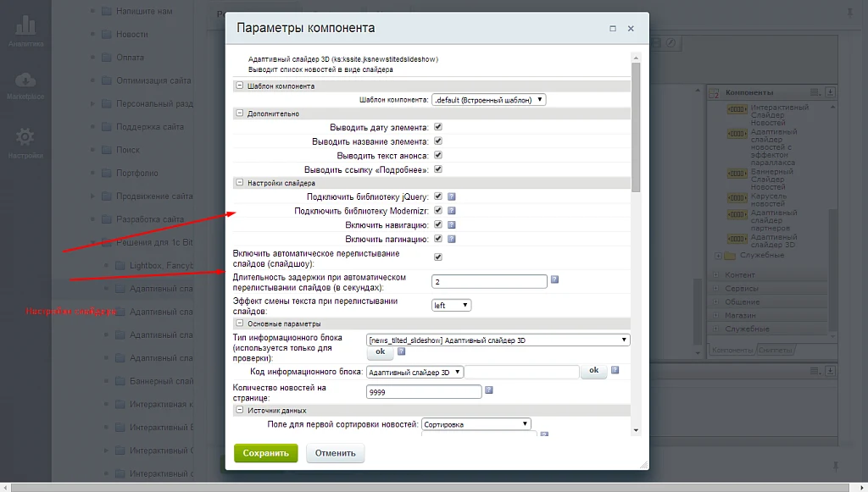The width and height of the screenshot is (868, 492).
Task: Uncheck Выводить текст анонса
Action: point(438,155)
